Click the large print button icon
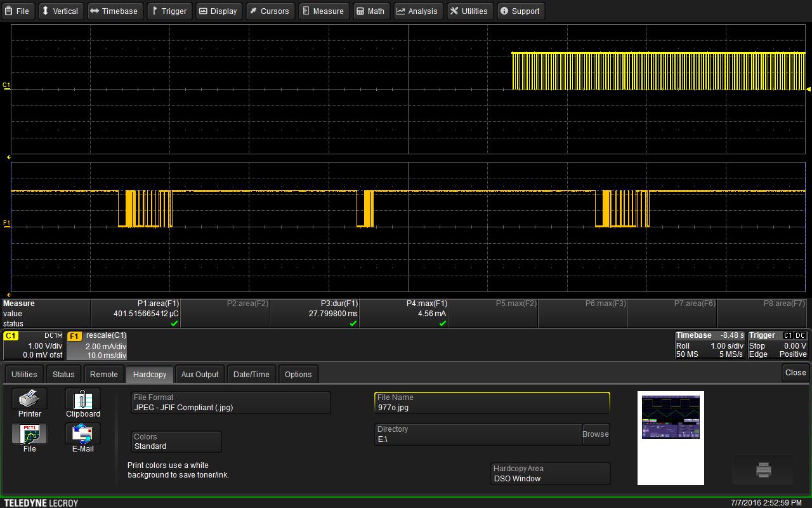Image resolution: width=812 pixels, height=508 pixels. pos(763,470)
